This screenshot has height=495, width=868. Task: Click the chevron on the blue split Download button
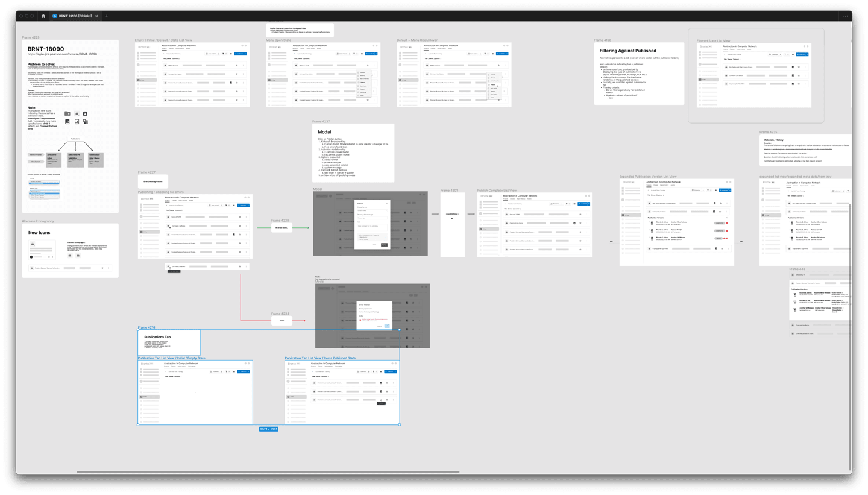click(395, 371)
